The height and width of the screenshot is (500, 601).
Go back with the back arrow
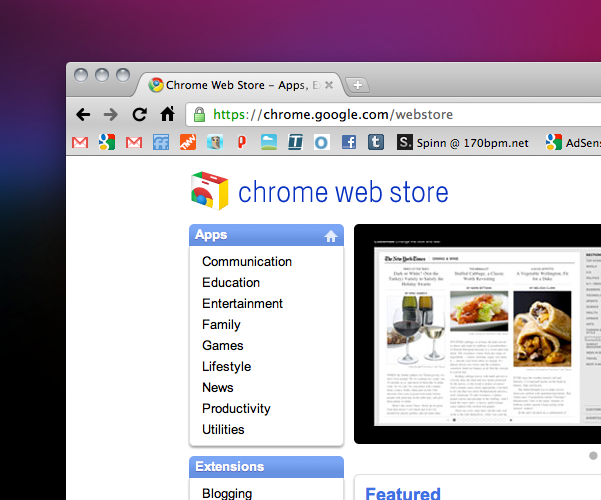83,115
